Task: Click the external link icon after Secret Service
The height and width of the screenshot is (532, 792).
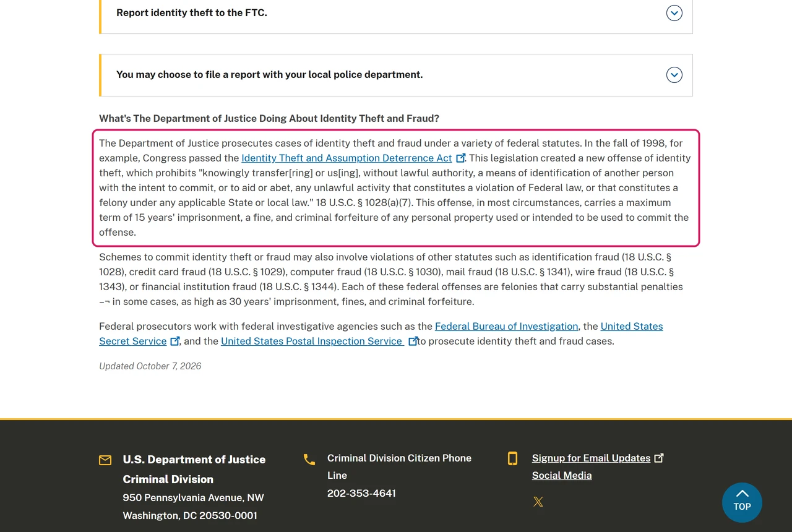Action: [175, 341]
